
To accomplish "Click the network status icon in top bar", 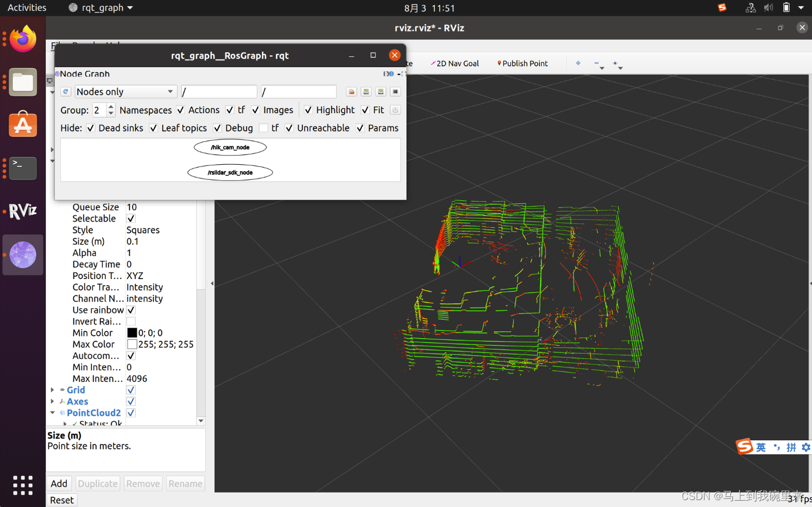I will (751, 8).
